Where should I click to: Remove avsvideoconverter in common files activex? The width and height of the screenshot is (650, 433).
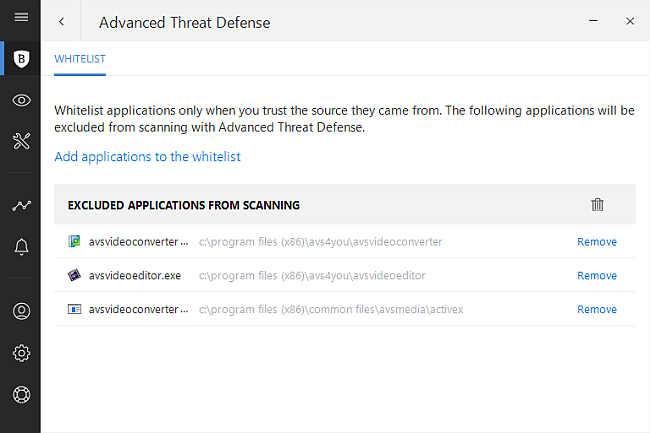597,310
